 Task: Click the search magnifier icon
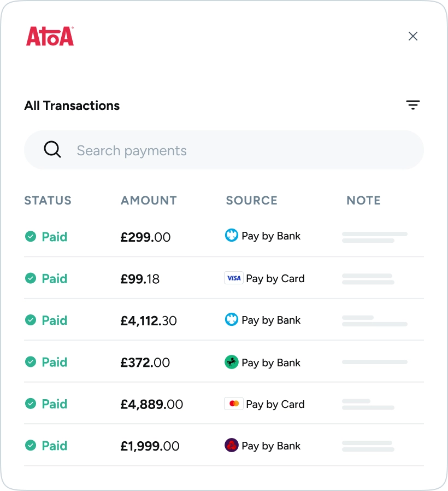coord(52,149)
